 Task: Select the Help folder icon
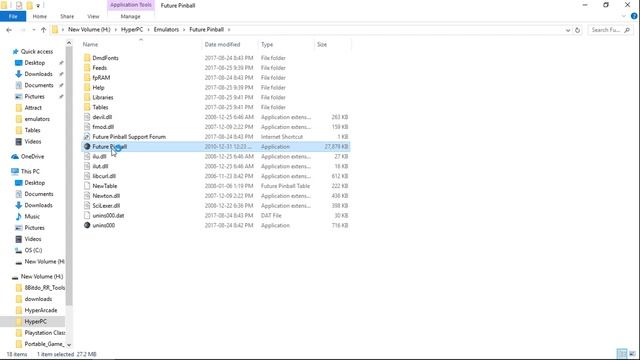(87, 87)
